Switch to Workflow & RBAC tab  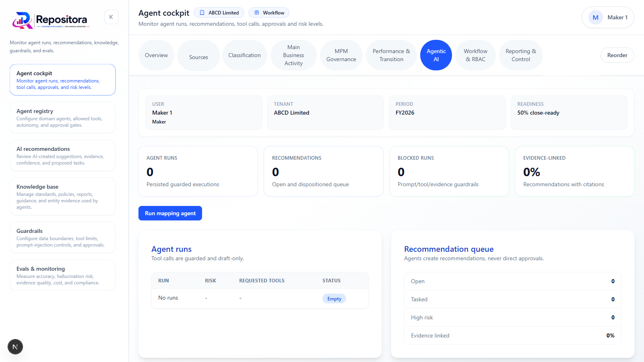pos(475,55)
